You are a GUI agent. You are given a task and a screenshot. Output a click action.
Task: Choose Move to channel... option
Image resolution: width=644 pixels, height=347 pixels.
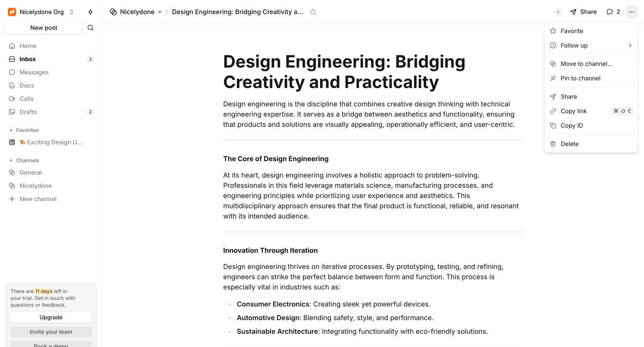591,64
